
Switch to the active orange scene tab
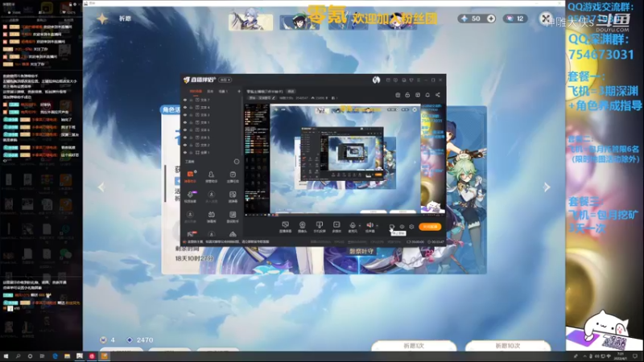pyautogui.click(x=196, y=91)
